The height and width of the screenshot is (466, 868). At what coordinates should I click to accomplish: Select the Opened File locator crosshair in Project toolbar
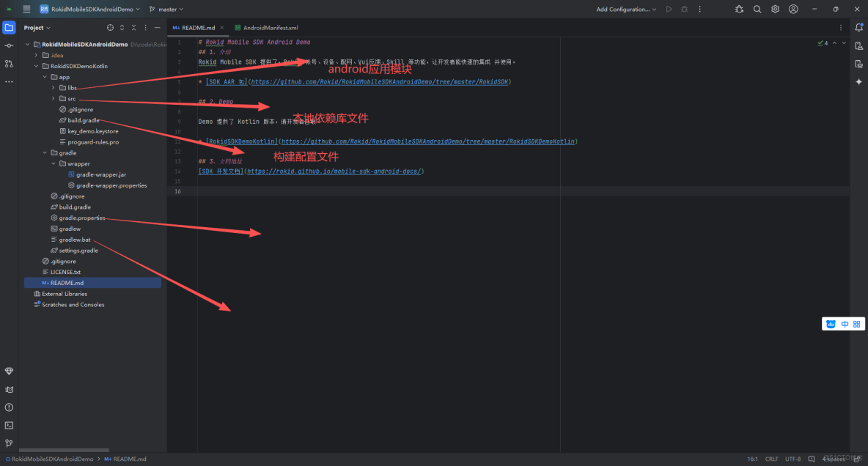(x=110, y=27)
